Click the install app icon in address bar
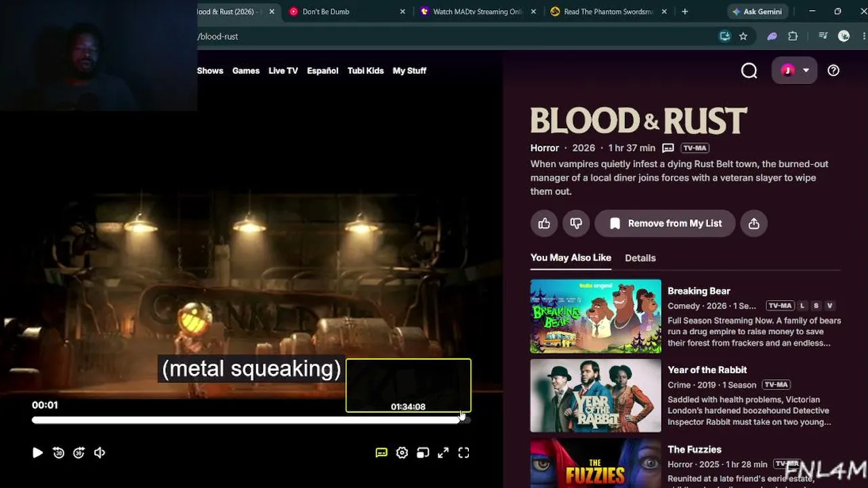 point(725,37)
